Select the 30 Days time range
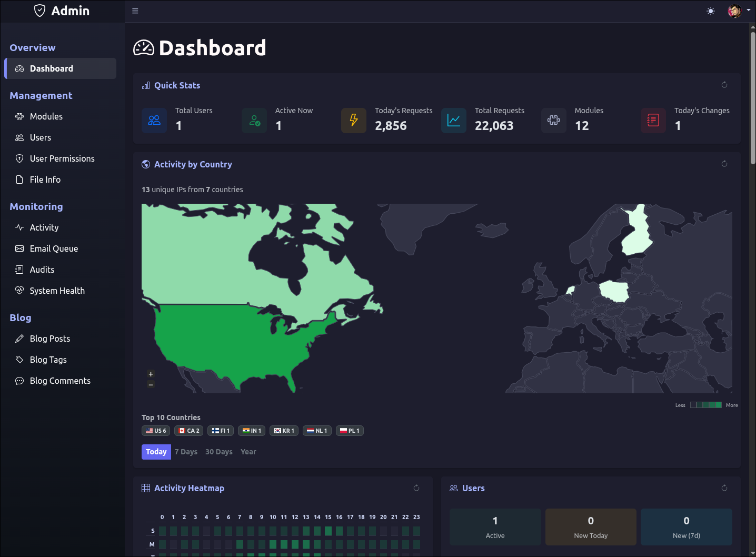 pyautogui.click(x=218, y=452)
